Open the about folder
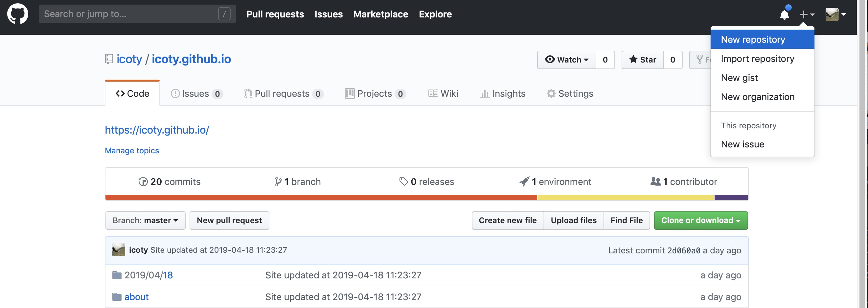Image resolution: width=868 pixels, height=308 pixels. point(136,297)
